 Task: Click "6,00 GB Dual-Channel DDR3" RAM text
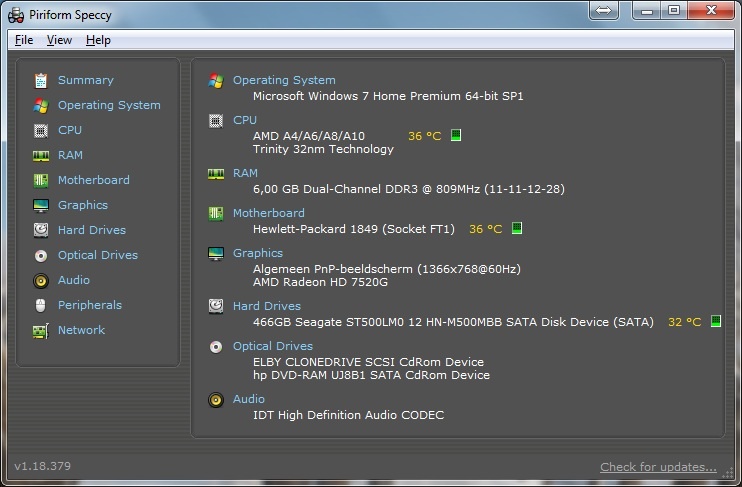click(x=336, y=189)
